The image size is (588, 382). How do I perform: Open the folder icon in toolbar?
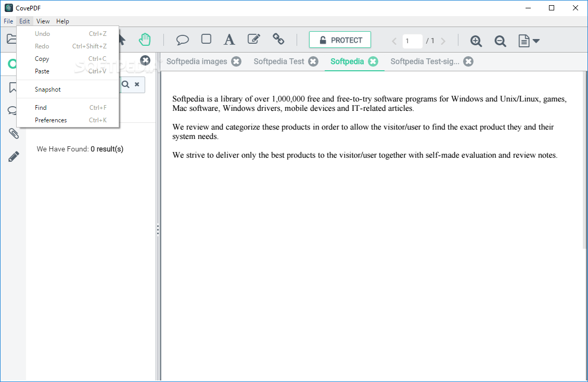tap(11, 39)
